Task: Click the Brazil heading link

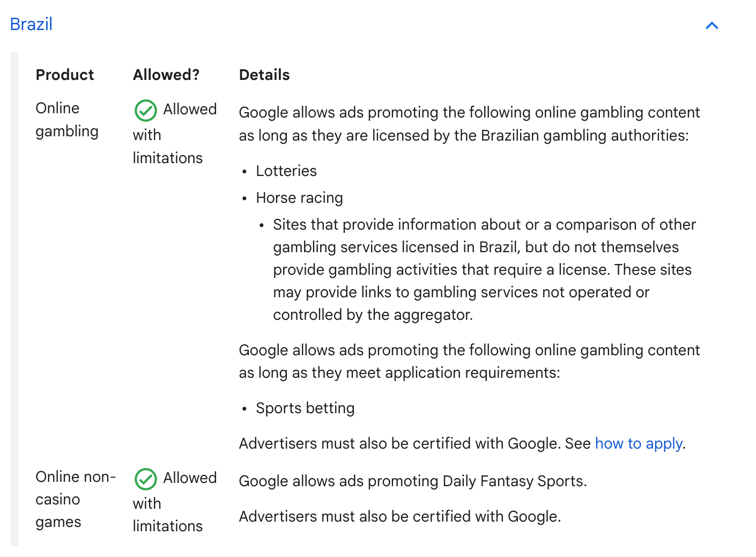Action: (31, 24)
